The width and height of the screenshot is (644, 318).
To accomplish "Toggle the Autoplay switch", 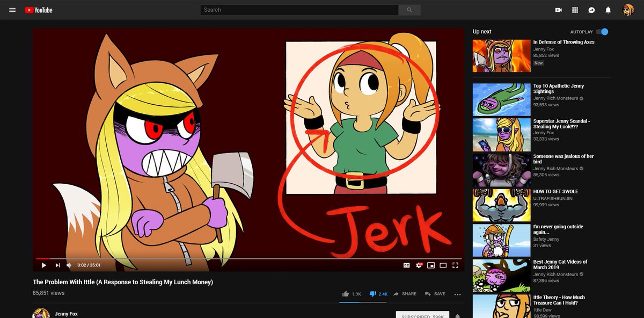I will [602, 32].
